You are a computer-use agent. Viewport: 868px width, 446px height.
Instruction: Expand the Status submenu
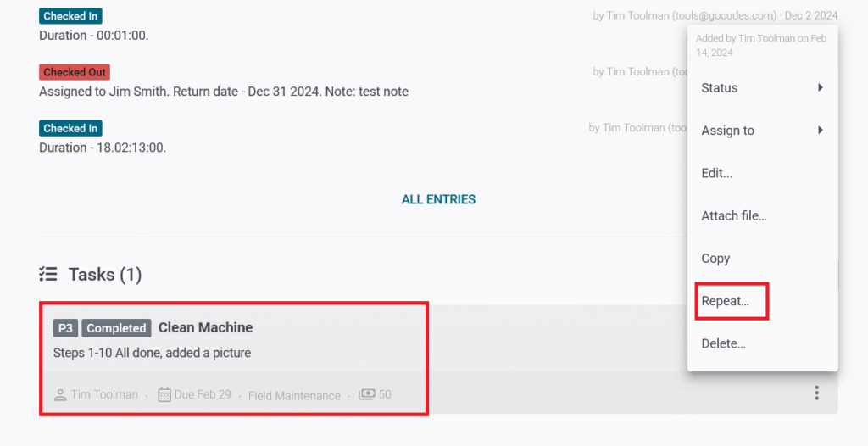(x=762, y=88)
